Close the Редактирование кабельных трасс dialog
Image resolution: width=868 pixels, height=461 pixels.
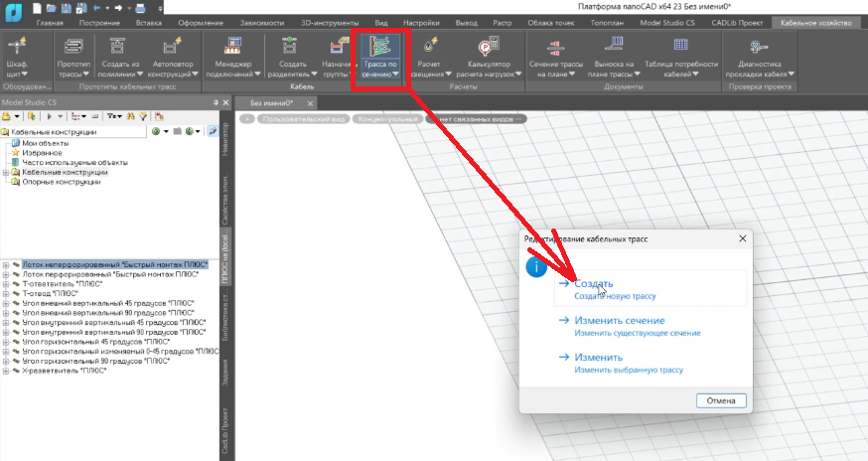(x=742, y=238)
